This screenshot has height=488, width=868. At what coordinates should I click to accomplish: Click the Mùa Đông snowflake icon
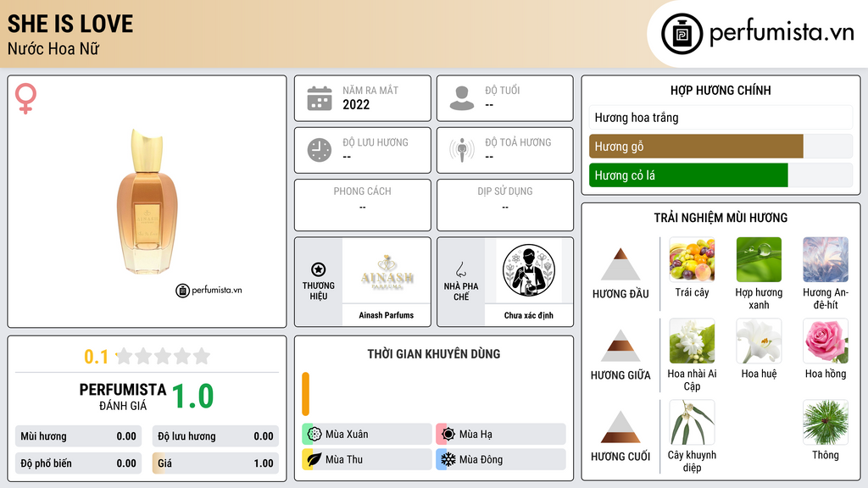point(448,459)
